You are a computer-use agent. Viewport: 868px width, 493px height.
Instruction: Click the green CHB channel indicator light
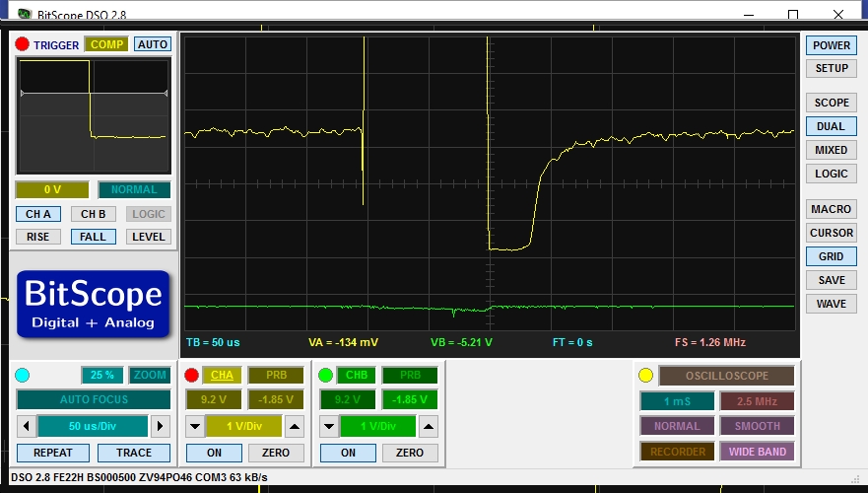click(x=325, y=375)
